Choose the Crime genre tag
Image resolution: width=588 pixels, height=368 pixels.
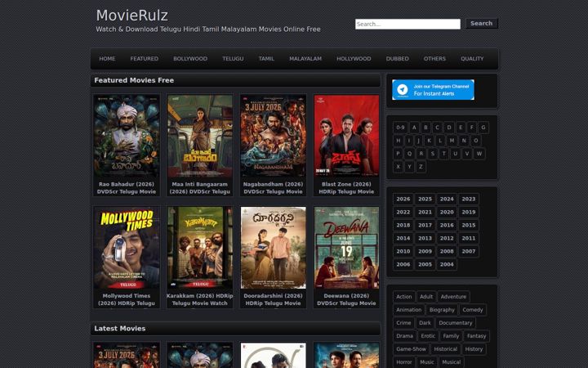[x=403, y=323]
